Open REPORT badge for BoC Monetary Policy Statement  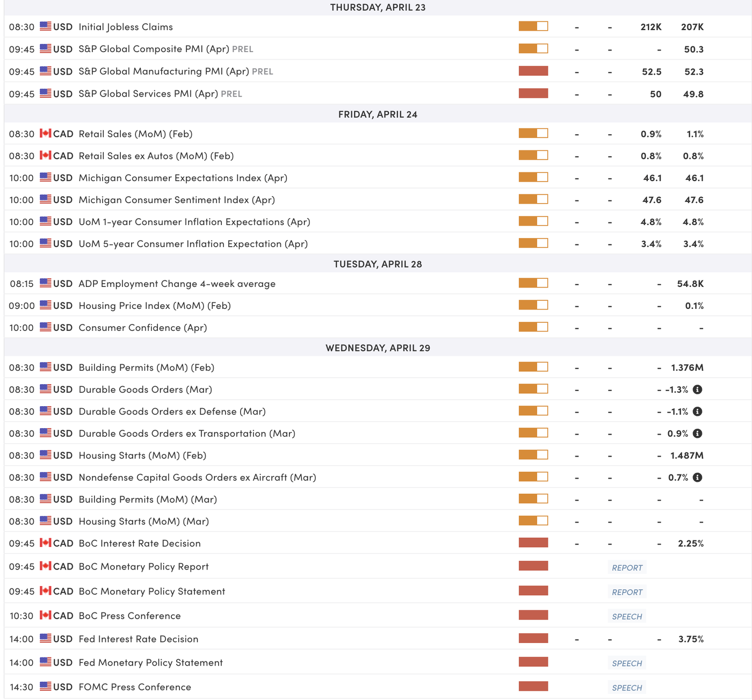pos(627,592)
